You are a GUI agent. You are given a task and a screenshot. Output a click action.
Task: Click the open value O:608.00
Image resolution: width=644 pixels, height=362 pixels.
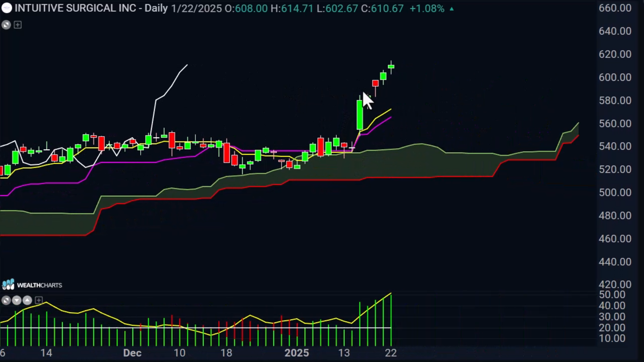(246, 8)
